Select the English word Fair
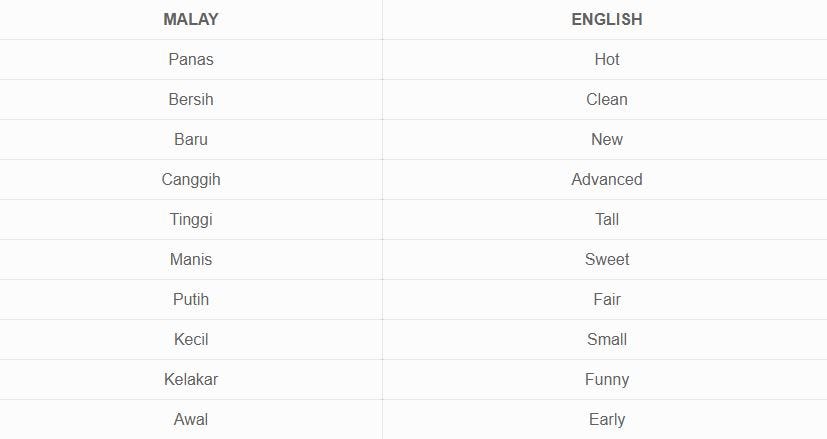 pyautogui.click(x=606, y=299)
